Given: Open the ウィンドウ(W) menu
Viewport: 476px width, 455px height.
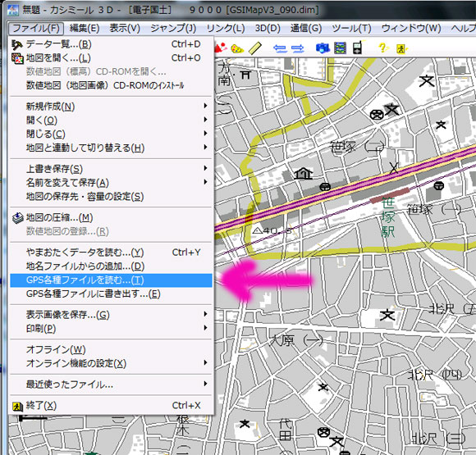Looking at the screenshot, I should 411,28.
